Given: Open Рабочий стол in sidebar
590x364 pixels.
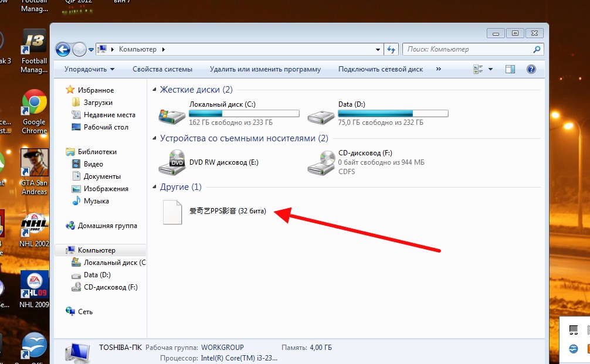Looking at the screenshot, I should pos(106,127).
